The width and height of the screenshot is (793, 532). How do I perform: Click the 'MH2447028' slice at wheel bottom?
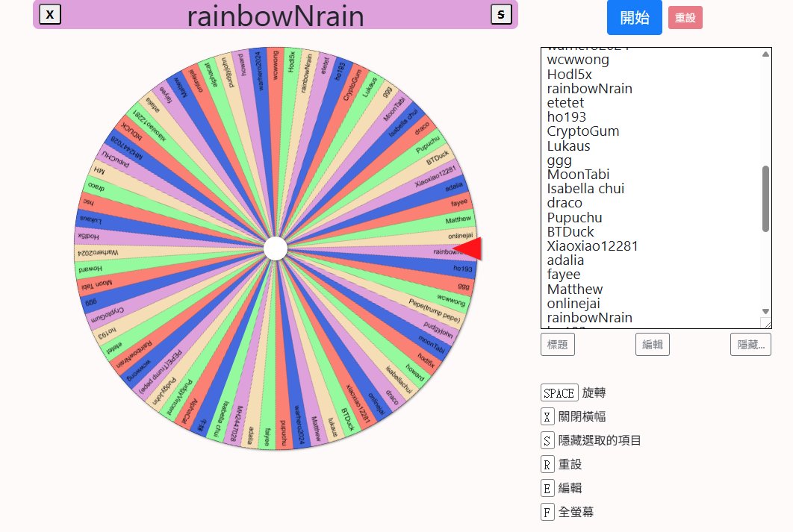click(x=236, y=423)
